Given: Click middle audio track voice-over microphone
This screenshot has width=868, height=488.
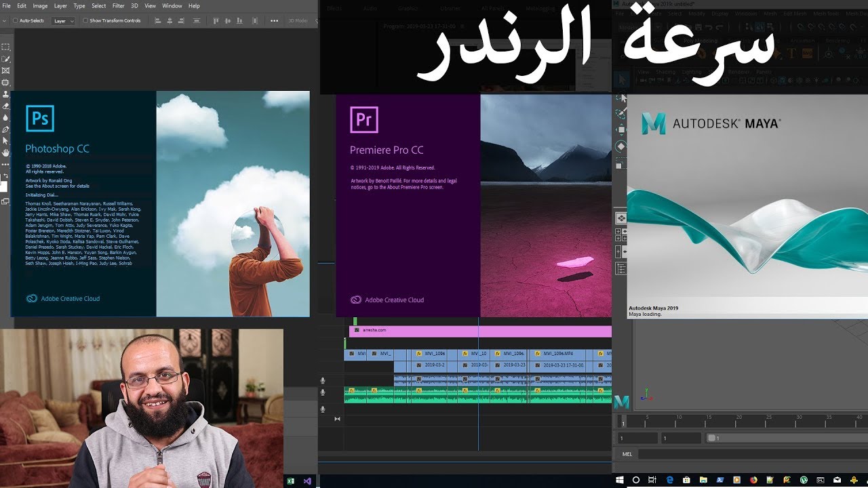Looking at the screenshot, I should [x=323, y=392].
